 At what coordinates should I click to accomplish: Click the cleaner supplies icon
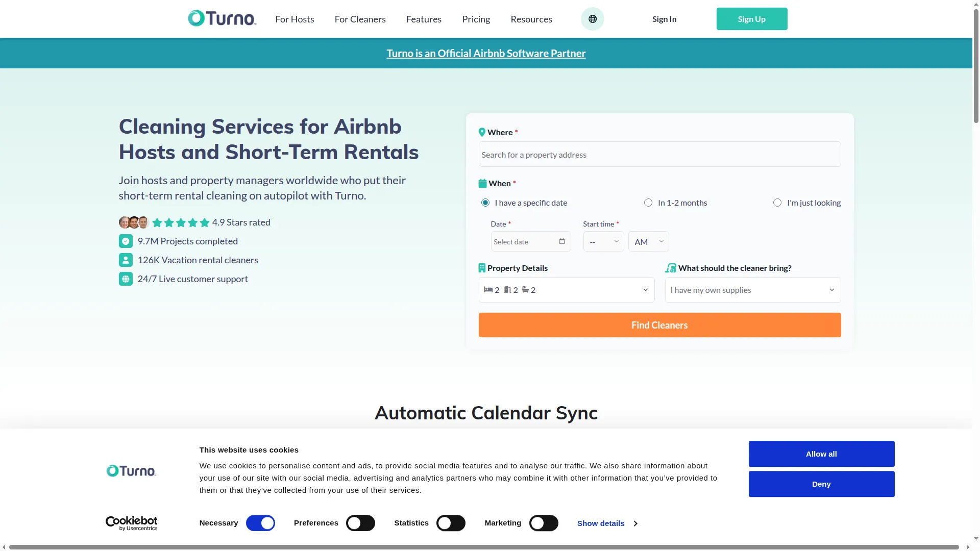coord(671,268)
